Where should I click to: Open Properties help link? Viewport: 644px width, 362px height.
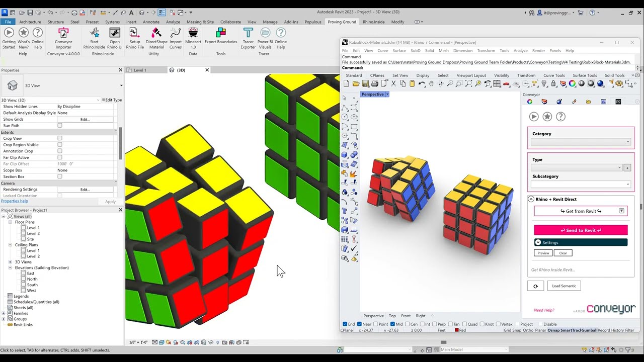15,201
